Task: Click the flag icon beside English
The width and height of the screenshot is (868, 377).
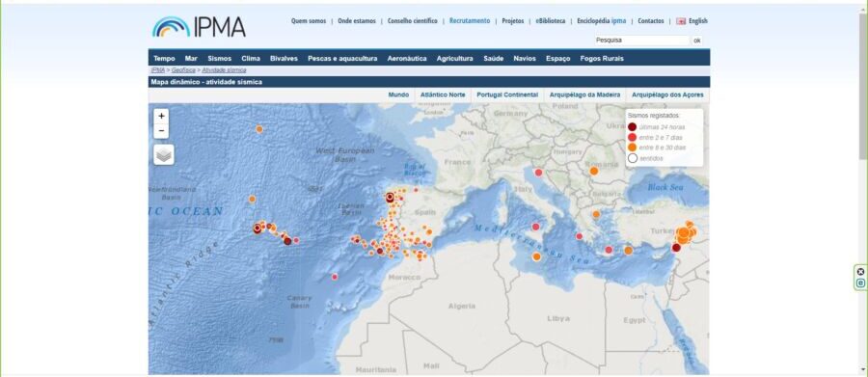Action: click(681, 21)
